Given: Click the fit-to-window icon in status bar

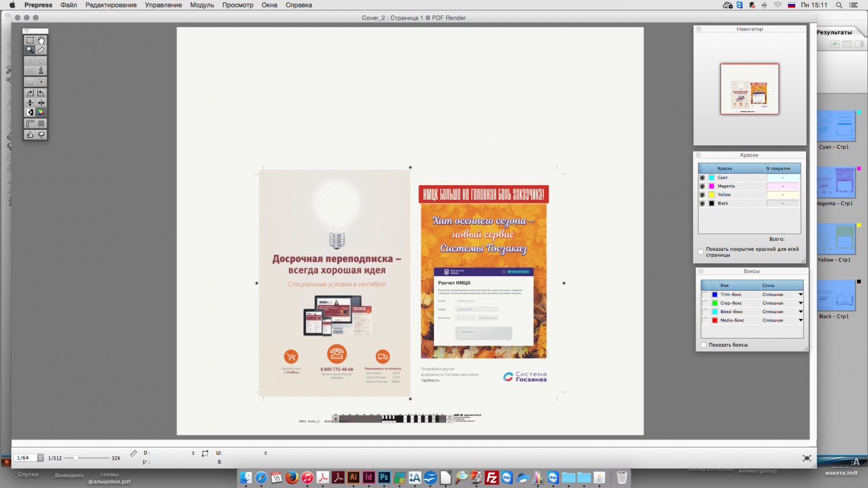Looking at the screenshot, I should [x=807, y=458].
